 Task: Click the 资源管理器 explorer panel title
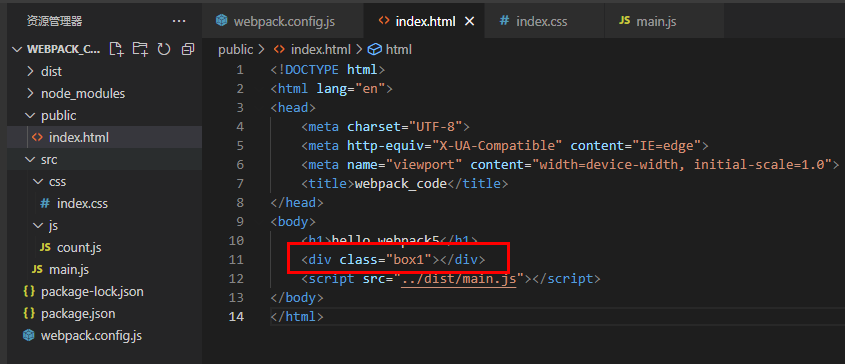pos(54,21)
